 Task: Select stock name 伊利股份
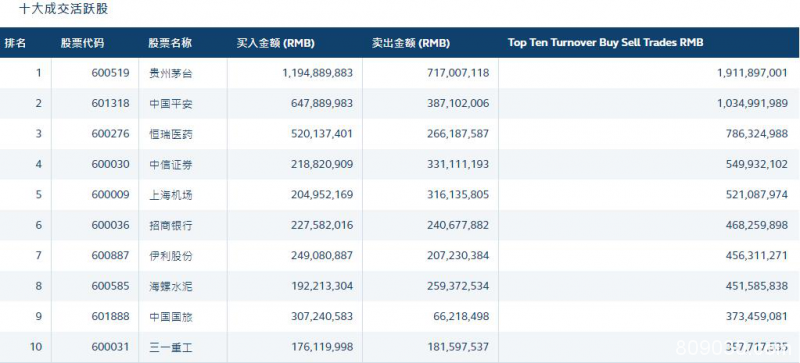pyautogui.click(x=171, y=256)
